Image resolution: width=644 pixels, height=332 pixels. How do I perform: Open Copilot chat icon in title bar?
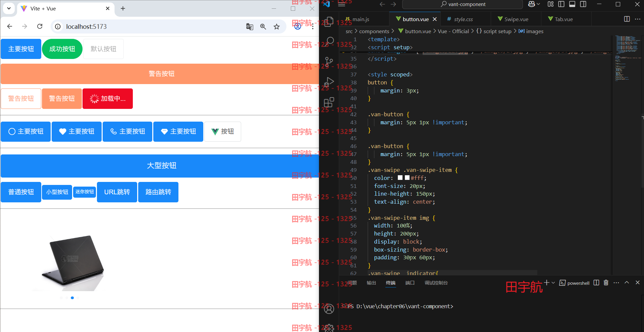tap(532, 4)
